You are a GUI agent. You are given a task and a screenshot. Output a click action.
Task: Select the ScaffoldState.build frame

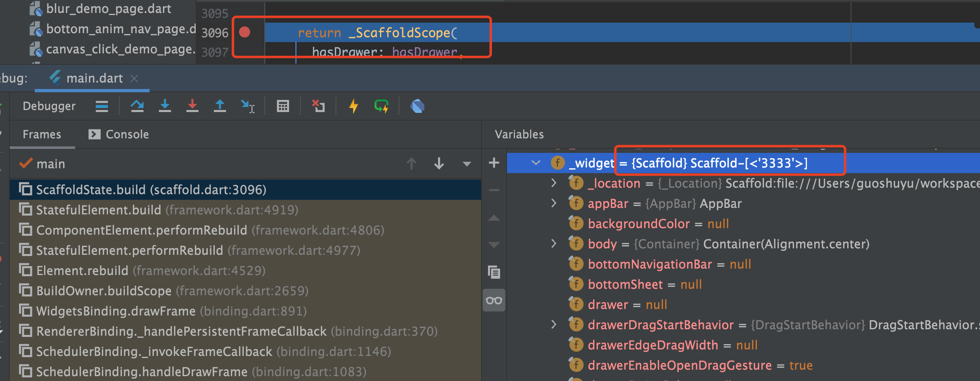coord(245,190)
